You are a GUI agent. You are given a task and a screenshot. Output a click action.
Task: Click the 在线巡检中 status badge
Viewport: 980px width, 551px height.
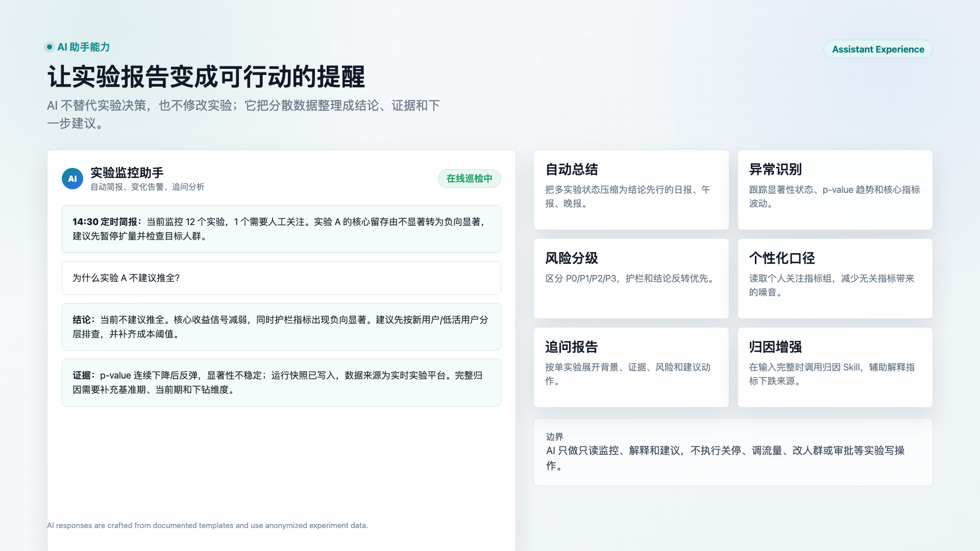[x=470, y=179]
